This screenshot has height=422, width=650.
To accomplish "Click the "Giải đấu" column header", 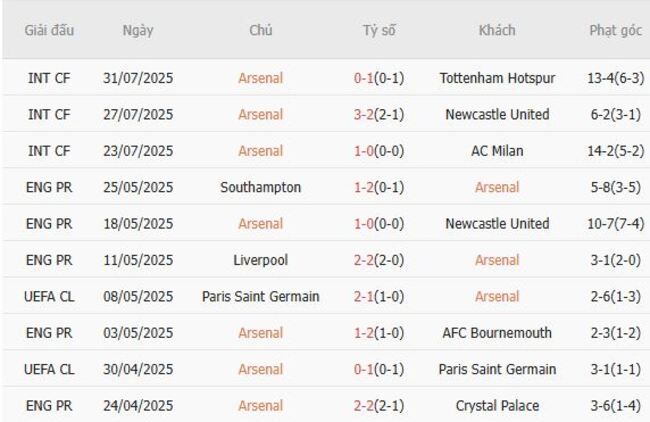I will tap(49, 30).
